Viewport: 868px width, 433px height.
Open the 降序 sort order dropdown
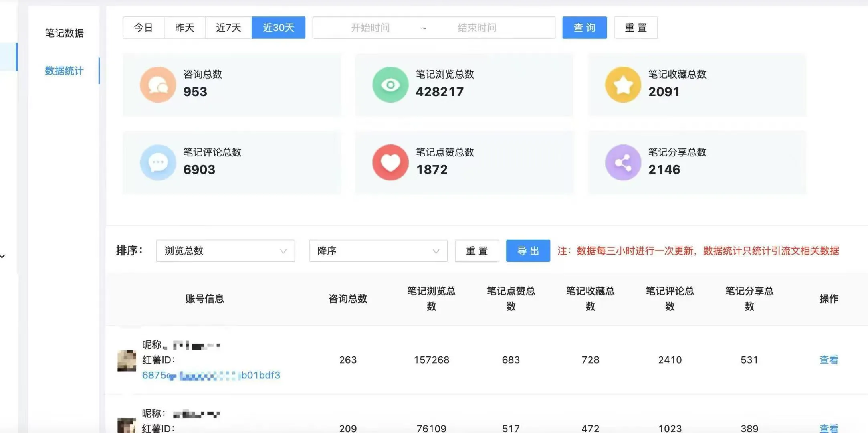(377, 251)
